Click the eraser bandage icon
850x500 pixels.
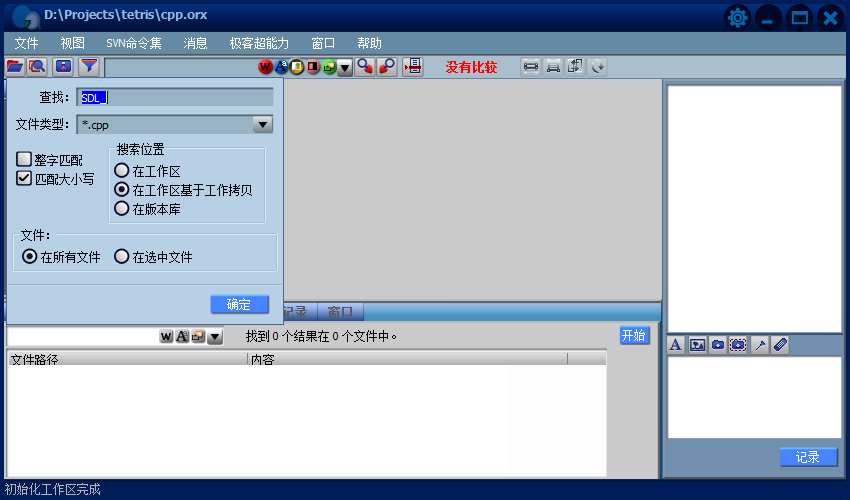(780, 345)
